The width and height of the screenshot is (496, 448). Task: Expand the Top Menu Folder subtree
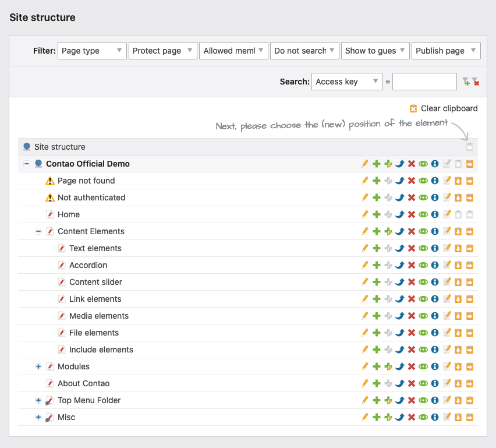point(38,400)
